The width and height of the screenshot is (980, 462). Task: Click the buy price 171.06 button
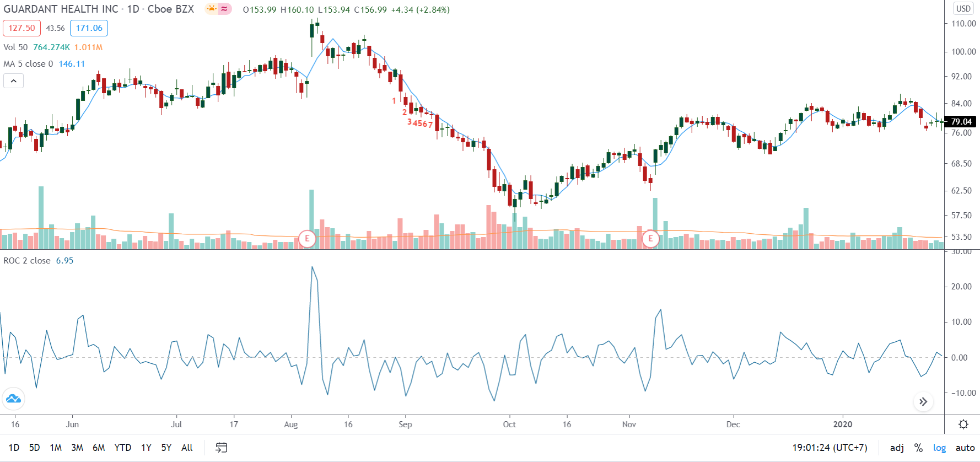click(x=89, y=28)
